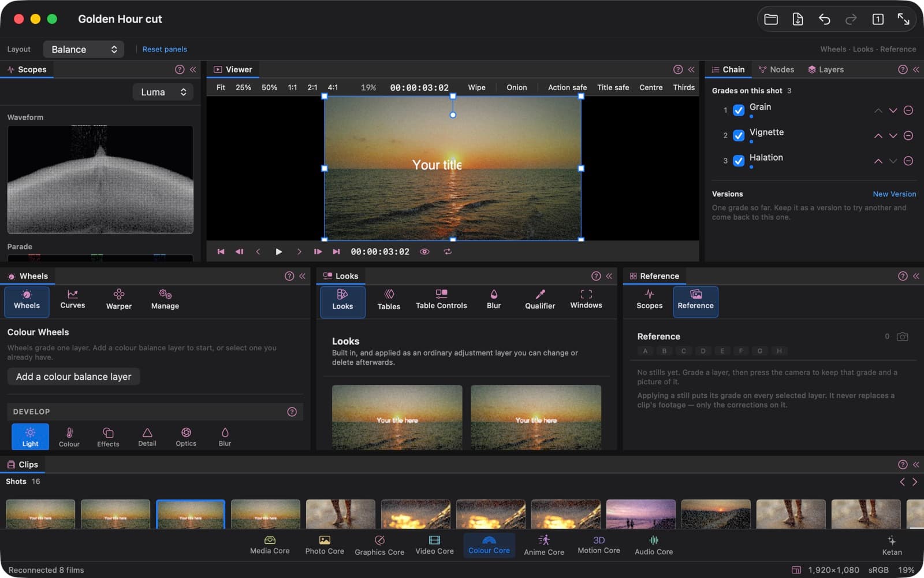Toggle the Thirds guide overlay
This screenshot has height=578, width=924.
[x=684, y=87]
